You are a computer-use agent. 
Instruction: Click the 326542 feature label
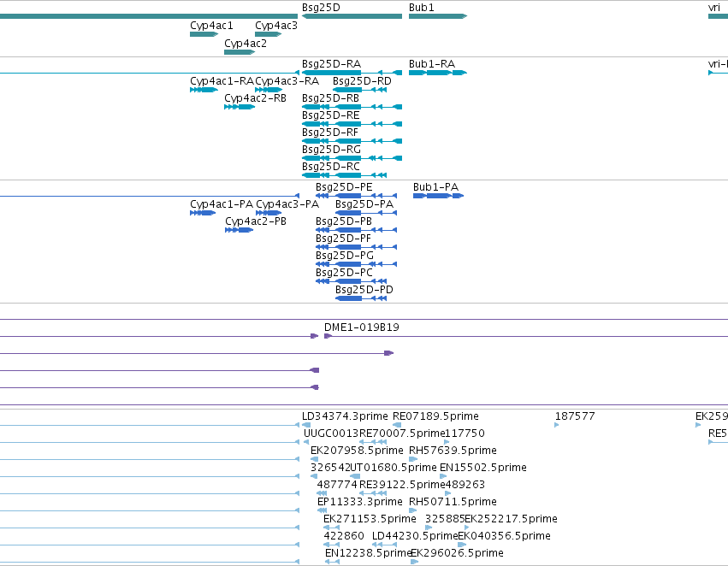click(x=330, y=469)
